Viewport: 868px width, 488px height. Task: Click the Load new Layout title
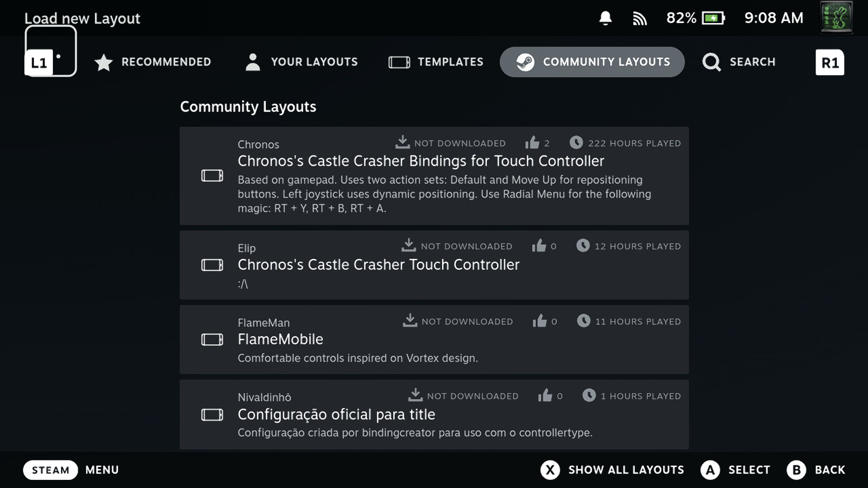[x=82, y=19]
